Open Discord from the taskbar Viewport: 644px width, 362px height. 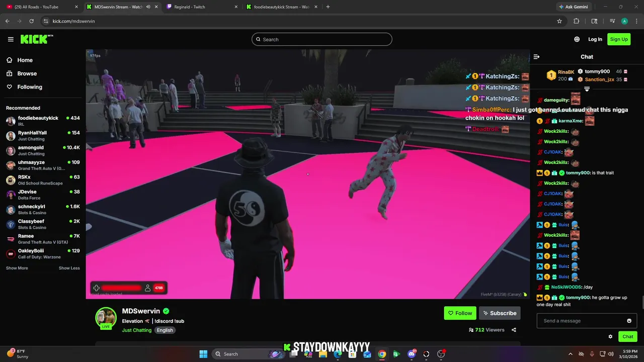(x=412, y=354)
